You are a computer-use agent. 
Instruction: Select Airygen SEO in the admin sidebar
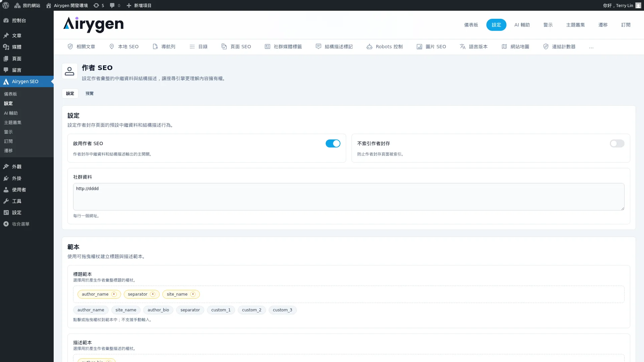(27, 81)
